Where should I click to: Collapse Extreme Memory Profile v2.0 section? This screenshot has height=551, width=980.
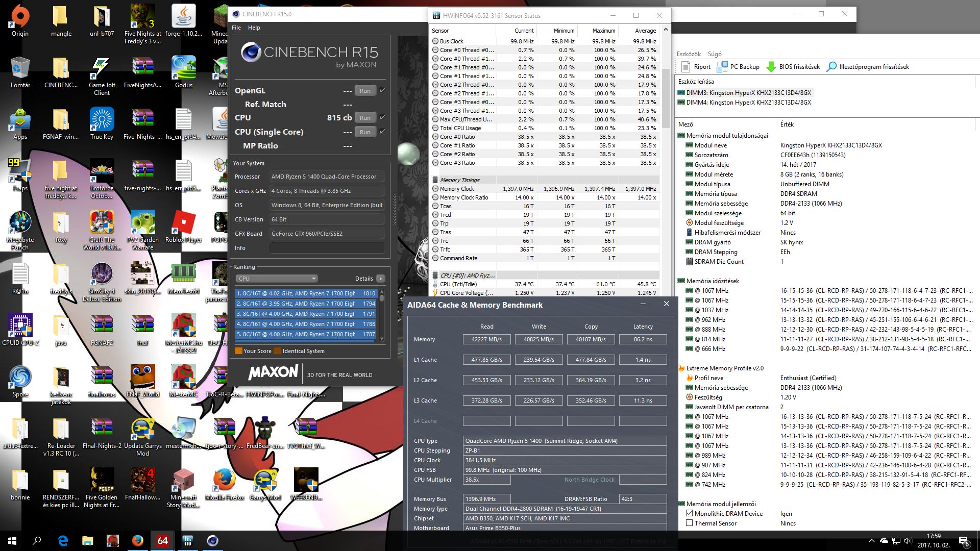click(681, 368)
